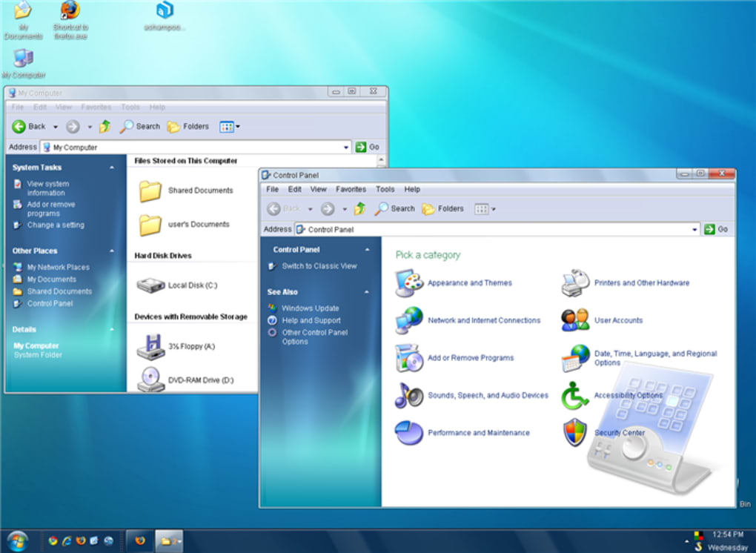Open Other Control Panel Options link
Image resolution: width=756 pixels, height=553 pixels.
pyautogui.click(x=315, y=337)
